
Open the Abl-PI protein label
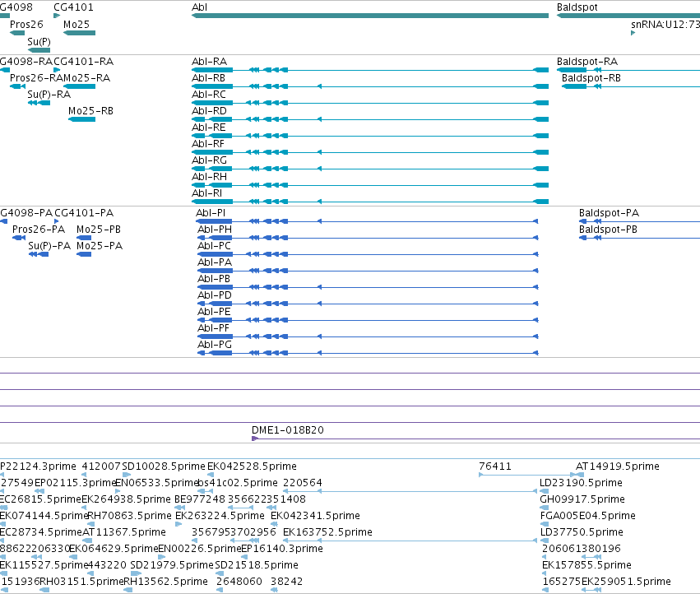[x=211, y=212]
